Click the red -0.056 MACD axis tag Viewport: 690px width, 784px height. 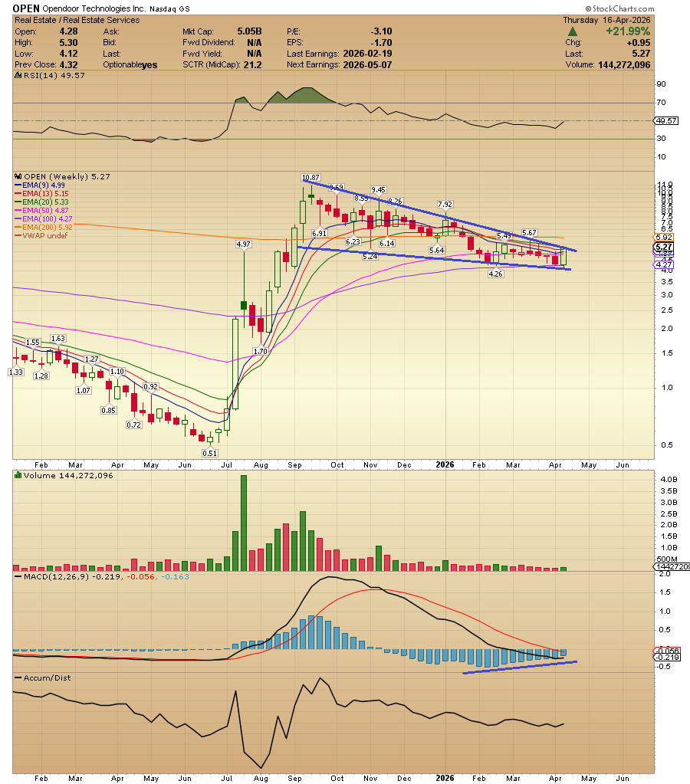pos(667,651)
